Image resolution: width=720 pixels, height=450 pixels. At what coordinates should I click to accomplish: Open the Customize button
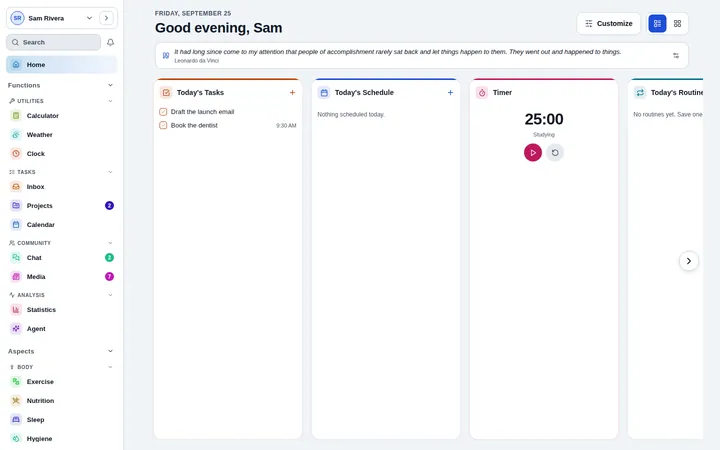(x=608, y=23)
